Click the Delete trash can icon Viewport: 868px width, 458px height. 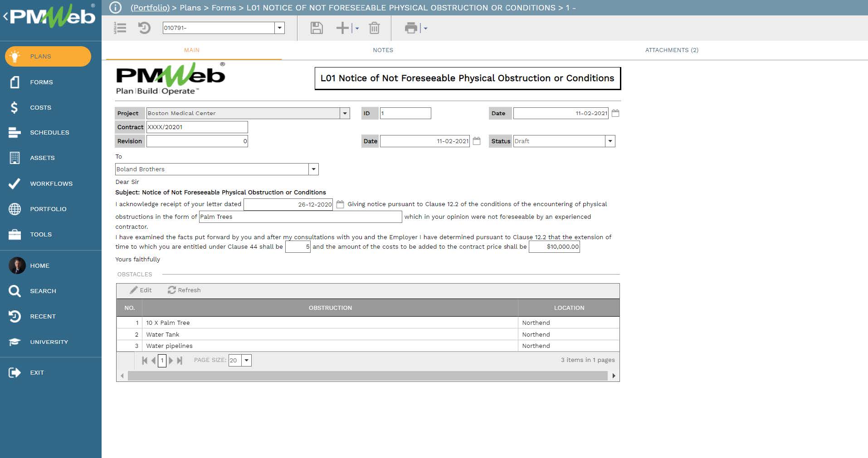[x=374, y=28]
